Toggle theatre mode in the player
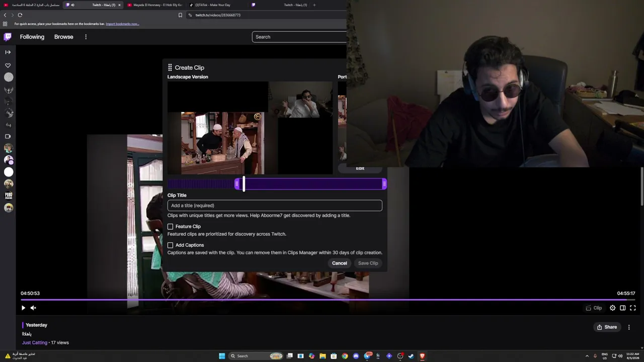 click(x=623, y=308)
